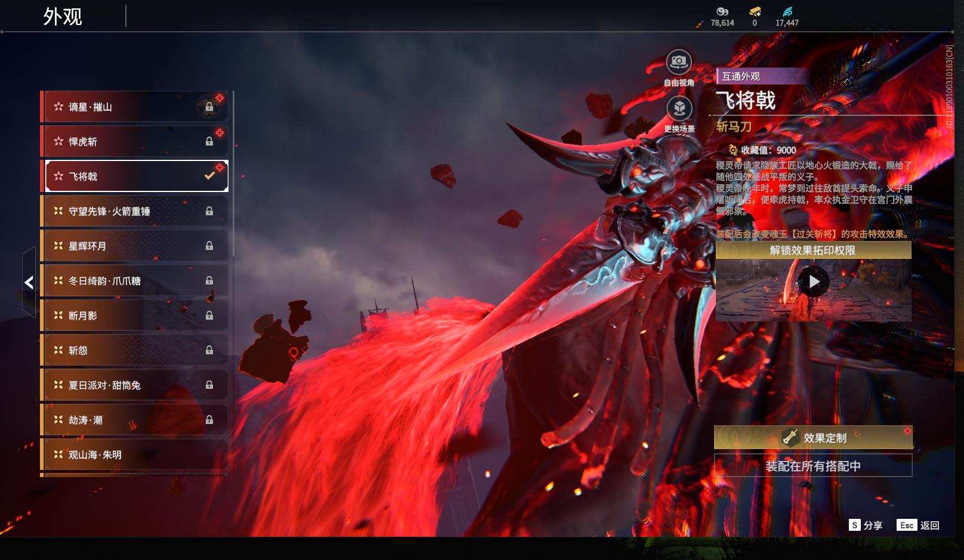964x560 pixels.
Task: Click lock icon on 夏日派对·甜筒兔 row
Action: pyautogui.click(x=209, y=385)
